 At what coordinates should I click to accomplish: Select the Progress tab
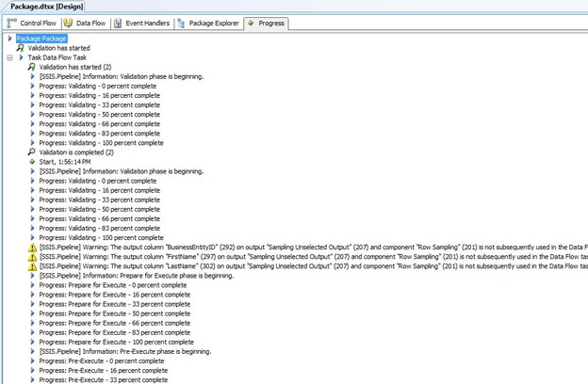pos(266,24)
